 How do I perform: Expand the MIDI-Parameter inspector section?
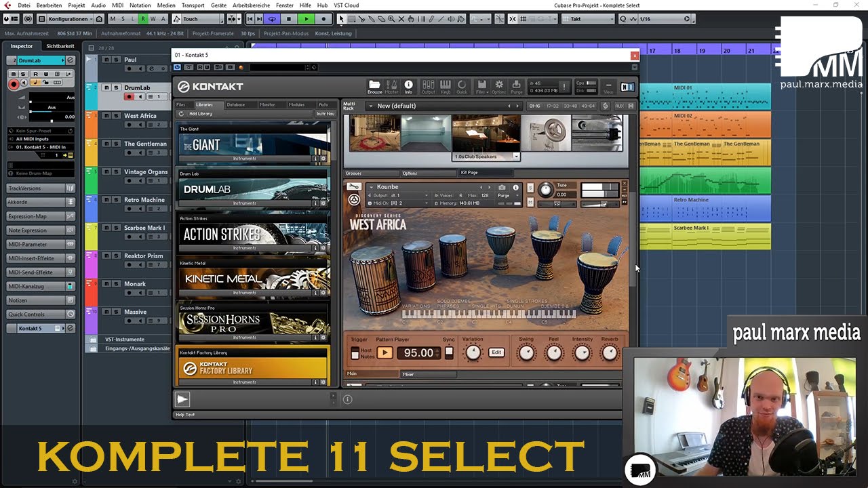pyautogui.click(x=41, y=244)
